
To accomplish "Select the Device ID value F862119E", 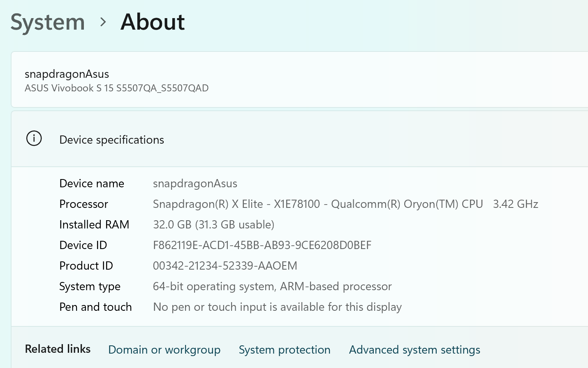I will [262, 245].
